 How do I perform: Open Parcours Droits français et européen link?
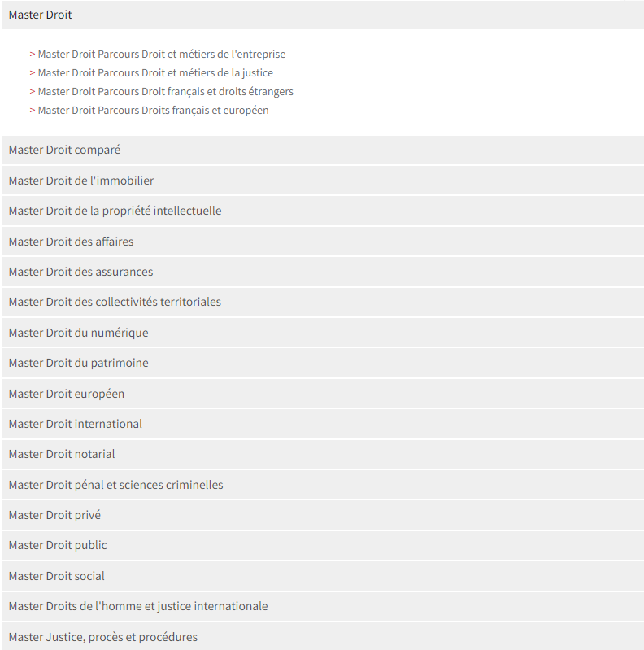pyautogui.click(x=153, y=111)
